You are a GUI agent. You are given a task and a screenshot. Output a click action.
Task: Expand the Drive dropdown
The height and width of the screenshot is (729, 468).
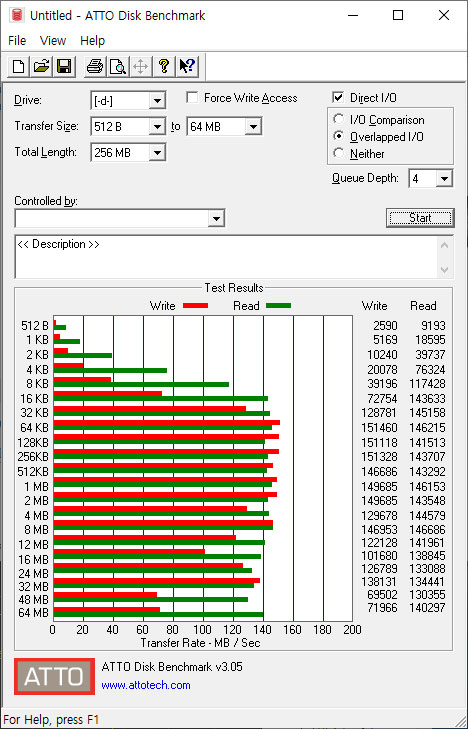pyautogui.click(x=158, y=100)
